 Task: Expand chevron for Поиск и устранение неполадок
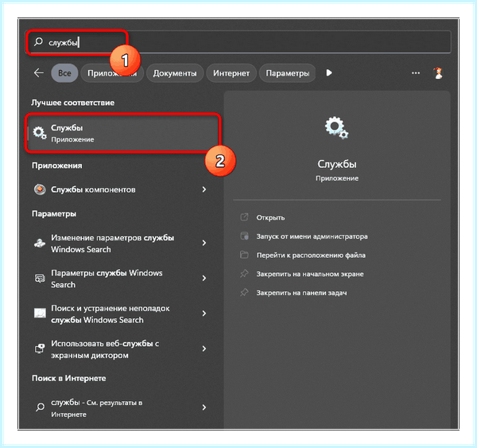pyautogui.click(x=204, y=314)
